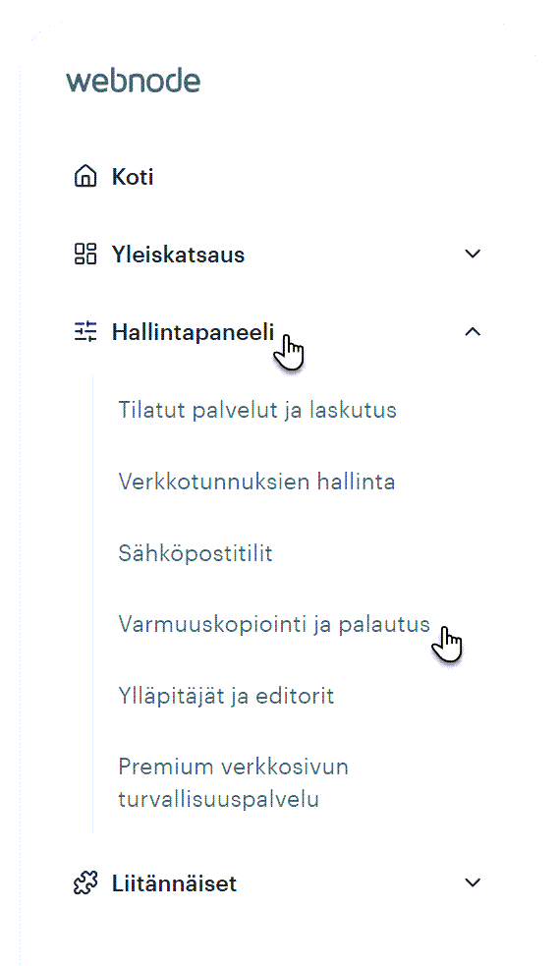
Task: Click the sliders icon beside Hallintapaneeli
Action: tap(85, 331)
